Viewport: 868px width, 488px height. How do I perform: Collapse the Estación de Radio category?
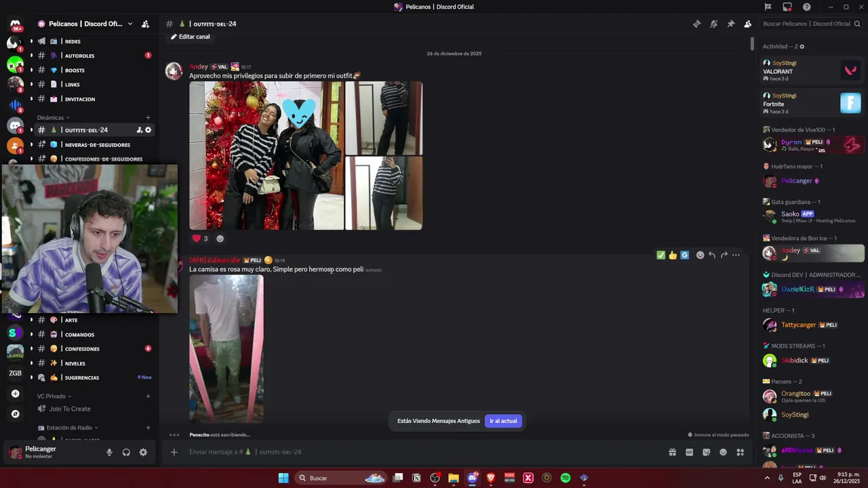point(68,428)
